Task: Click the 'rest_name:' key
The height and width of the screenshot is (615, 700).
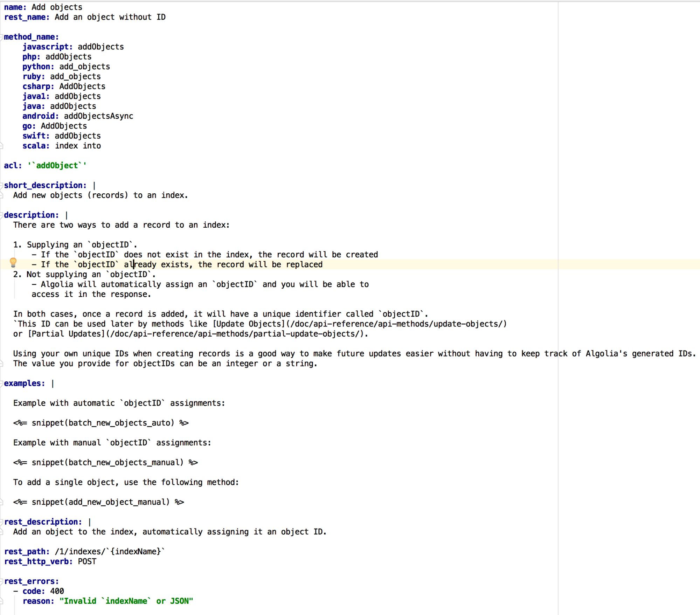Action: click(x=27, y=17)
